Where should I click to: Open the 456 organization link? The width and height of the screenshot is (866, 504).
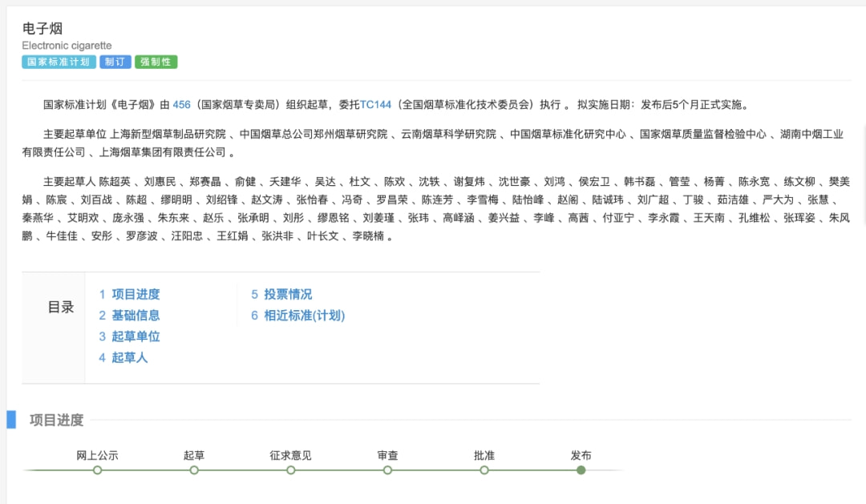coord(181,104)
